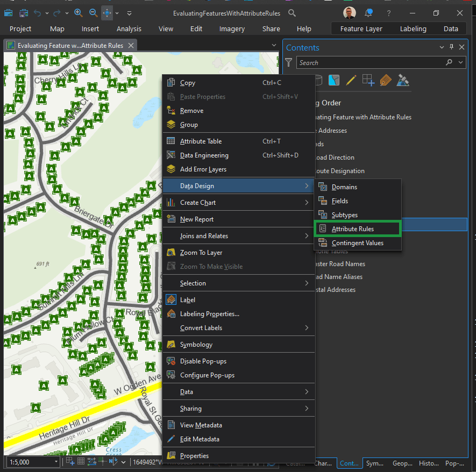Pin the Contents pane with the pin icon
476x472 pixels.
(452, 47)
